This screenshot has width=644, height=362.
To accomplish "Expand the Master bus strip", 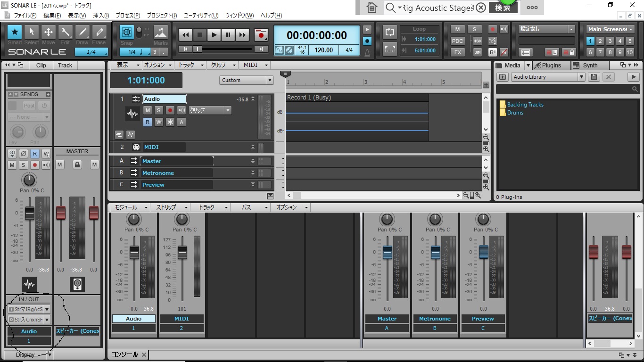I will click(x=253, y=161).
